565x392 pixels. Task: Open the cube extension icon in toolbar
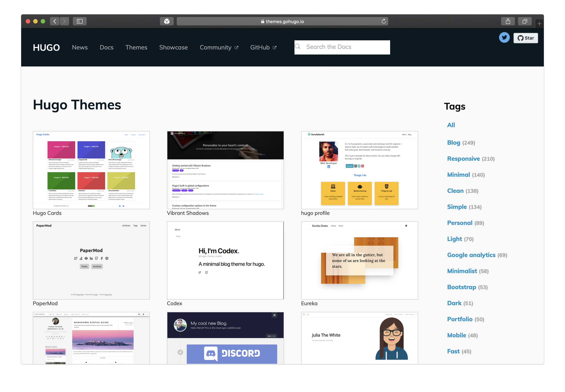pos(167,21)
